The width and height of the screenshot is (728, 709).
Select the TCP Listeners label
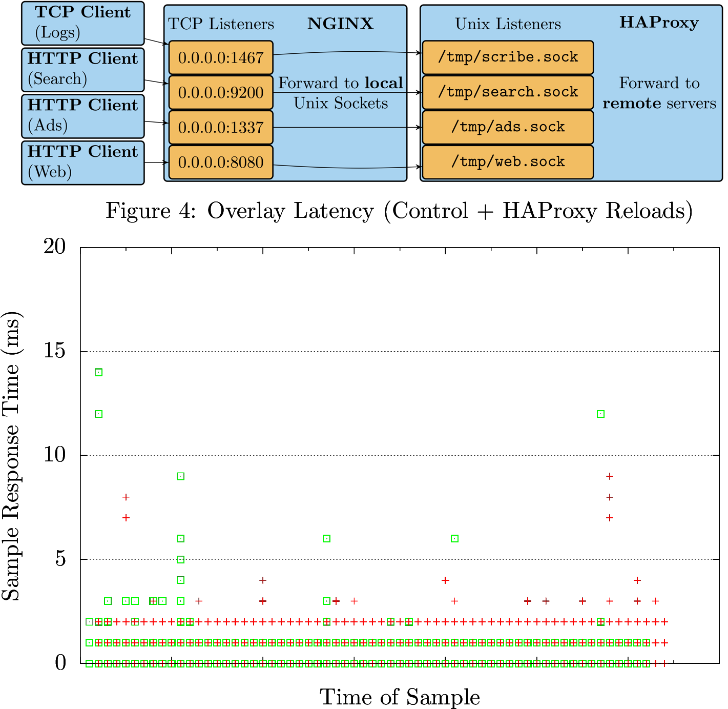(221, 24)
